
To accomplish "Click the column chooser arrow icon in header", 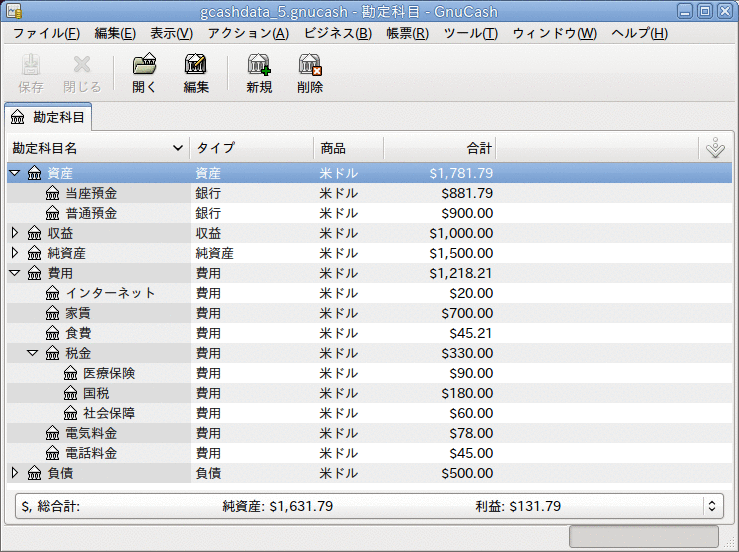I will pyautogui.click(x=714, y=148).
